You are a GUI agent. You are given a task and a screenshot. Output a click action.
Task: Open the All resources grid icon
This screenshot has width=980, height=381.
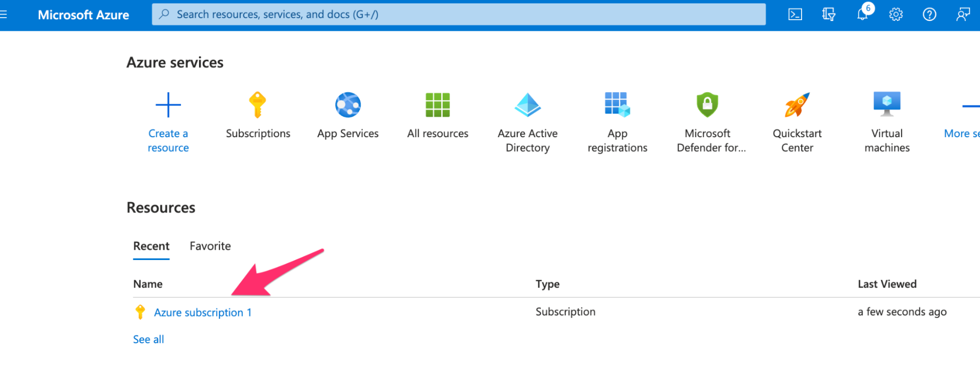pos(438,105)
